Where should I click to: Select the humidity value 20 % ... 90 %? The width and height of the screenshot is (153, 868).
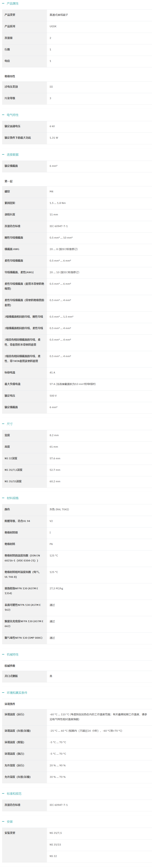click(58, 765)
